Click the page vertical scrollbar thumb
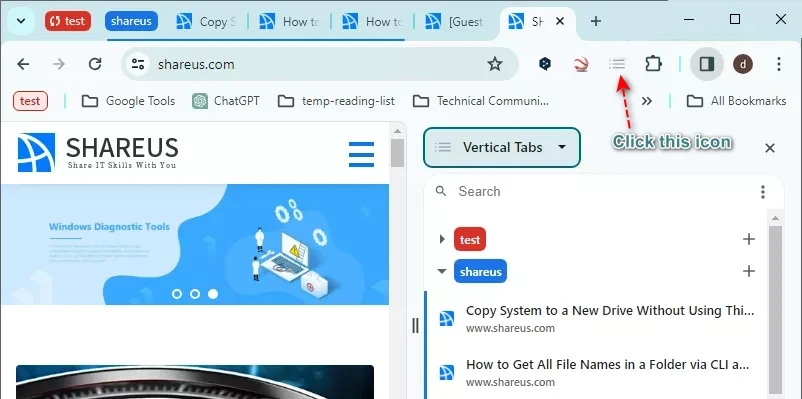The height and width of the screenshot is (399, 802). click(x=397, y=153)
